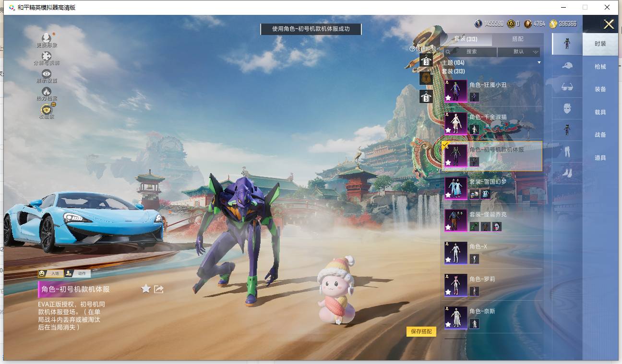This screenshot has height=364, width=622.
Task: Click the clown mask icon under 套装-怪诞乔克
Action: pyautogui.click(x=497, y=226)
